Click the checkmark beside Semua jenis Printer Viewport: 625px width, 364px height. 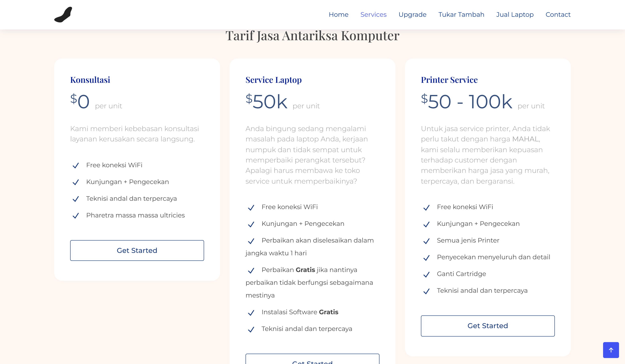tap(426, 241)
